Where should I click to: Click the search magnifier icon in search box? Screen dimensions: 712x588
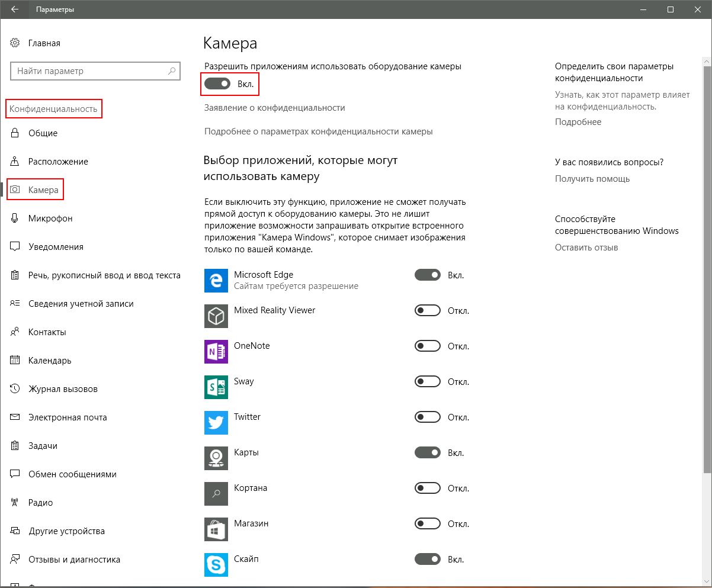172,71
